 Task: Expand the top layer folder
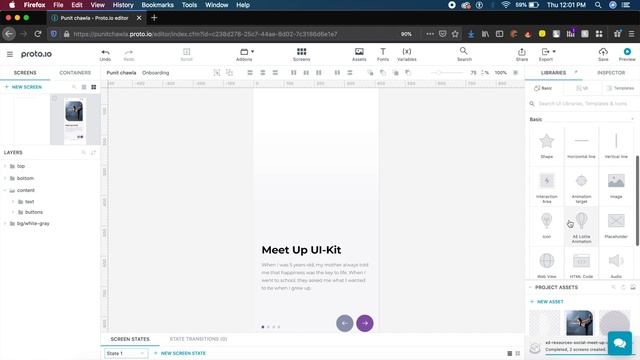5,166
